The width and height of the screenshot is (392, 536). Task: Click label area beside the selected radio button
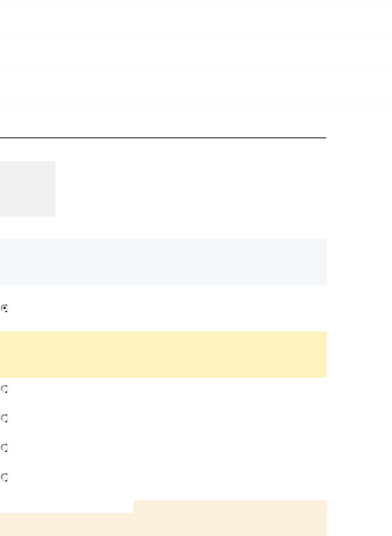(x=77, y=308)
